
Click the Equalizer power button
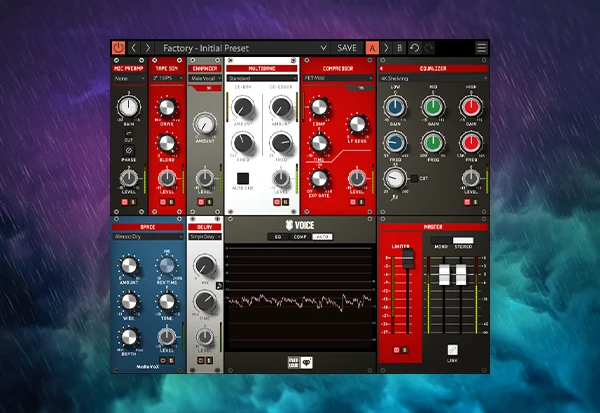[x=467, y=202]
